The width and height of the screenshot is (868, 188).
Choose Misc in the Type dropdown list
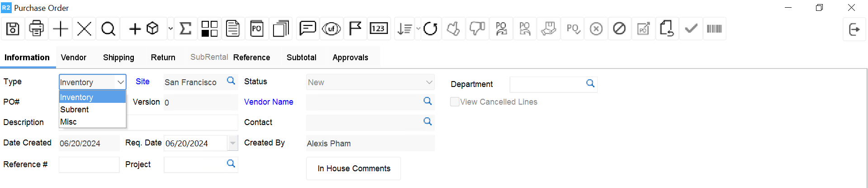click(69, 122)
